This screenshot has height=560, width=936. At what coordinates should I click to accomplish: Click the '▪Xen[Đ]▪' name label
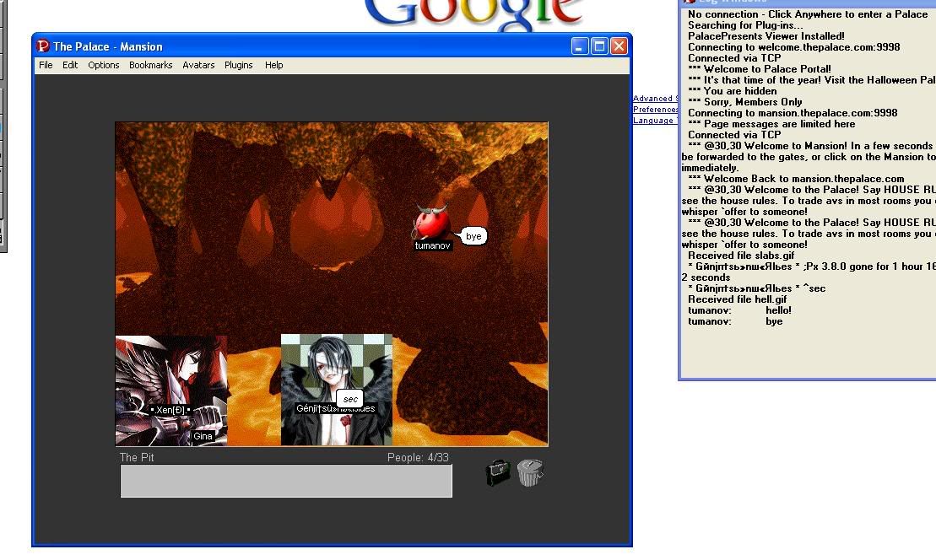click(x=170, y=411)
